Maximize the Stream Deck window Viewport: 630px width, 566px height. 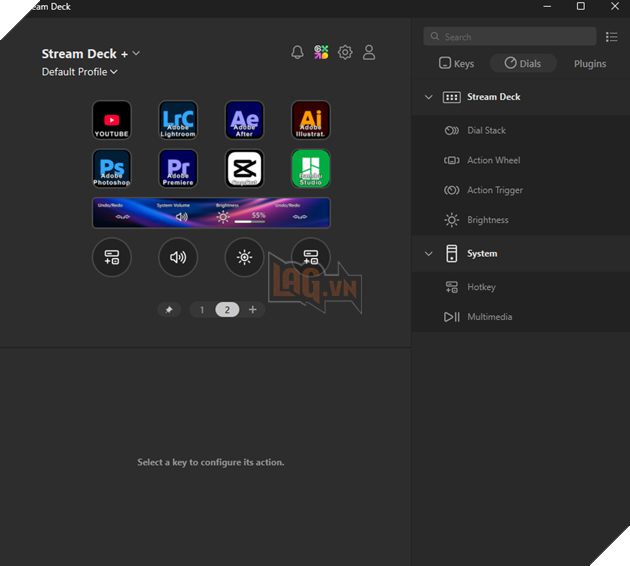(581, 6)
